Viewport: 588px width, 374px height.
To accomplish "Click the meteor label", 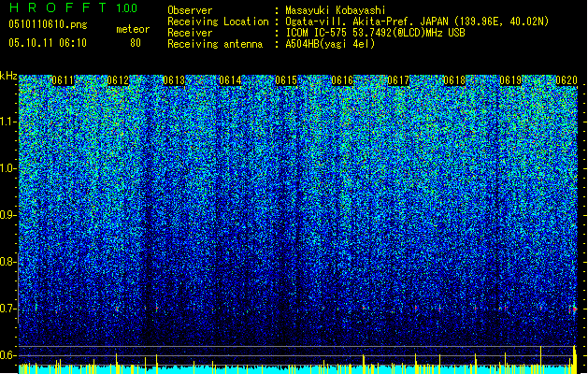I will coord(133,29).
